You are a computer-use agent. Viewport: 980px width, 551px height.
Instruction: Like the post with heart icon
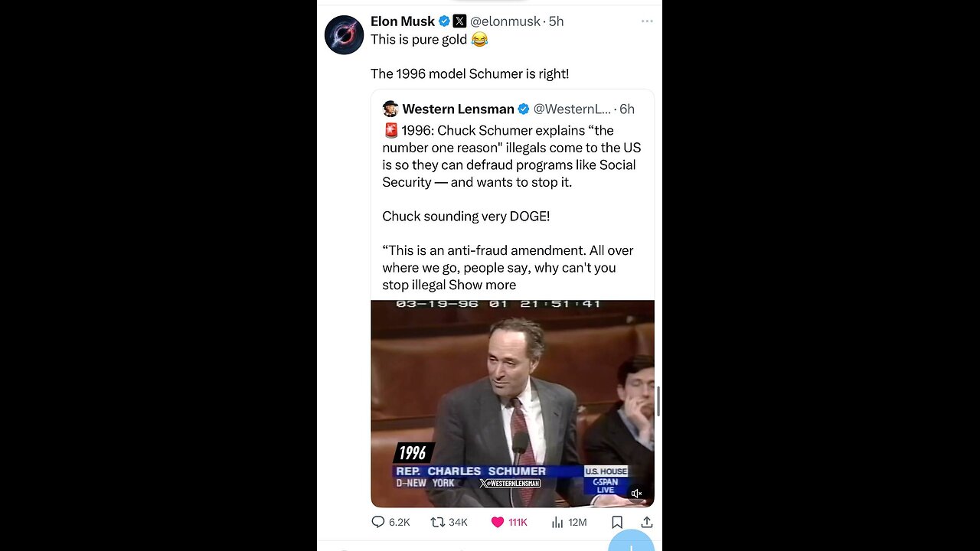pyautogui.click(x=497, y=522)
